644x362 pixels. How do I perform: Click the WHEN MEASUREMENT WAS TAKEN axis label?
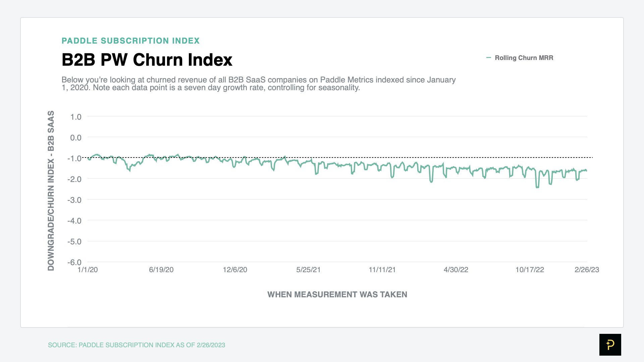337,294
